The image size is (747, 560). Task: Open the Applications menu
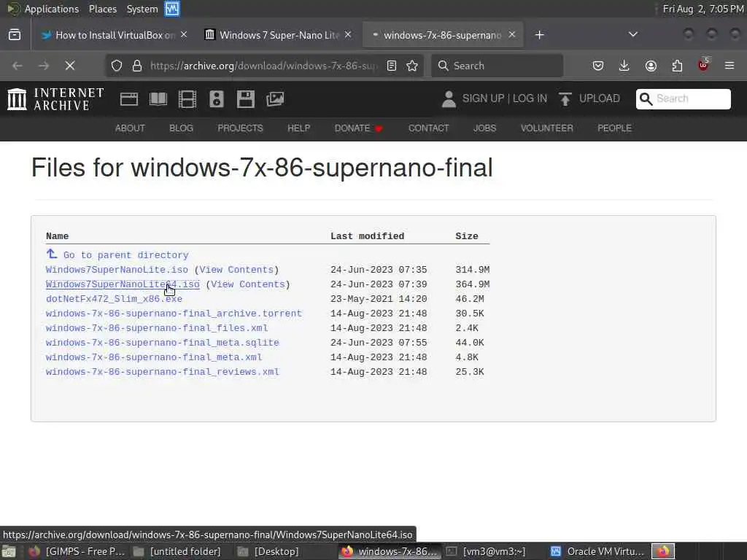(52, 9)
